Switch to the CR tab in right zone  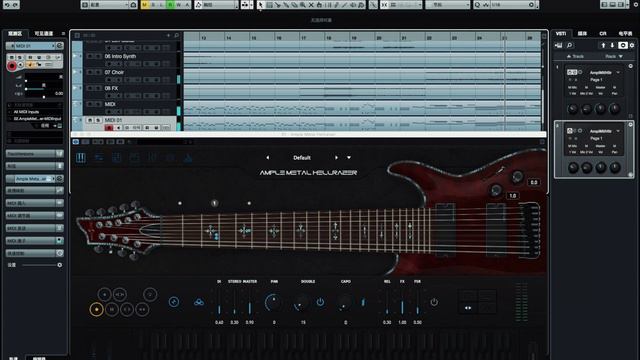pyautogui.click(x=603, y=33)
